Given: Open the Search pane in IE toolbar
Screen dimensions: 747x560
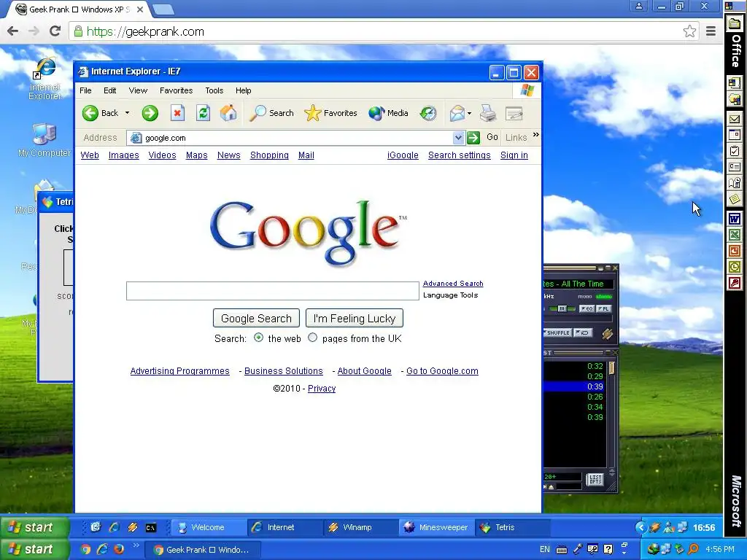Looking at the screenshot, I should (x=271, y=113).
